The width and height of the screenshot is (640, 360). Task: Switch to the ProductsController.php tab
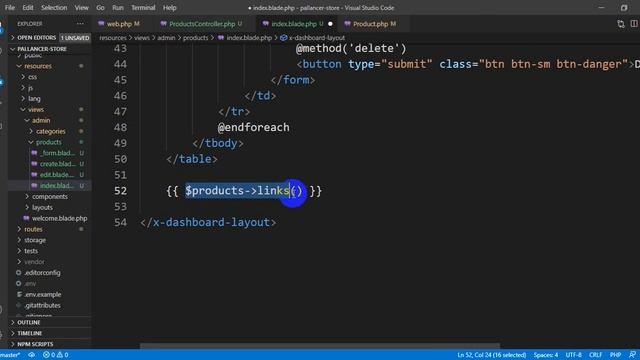(x=202, y=24)
